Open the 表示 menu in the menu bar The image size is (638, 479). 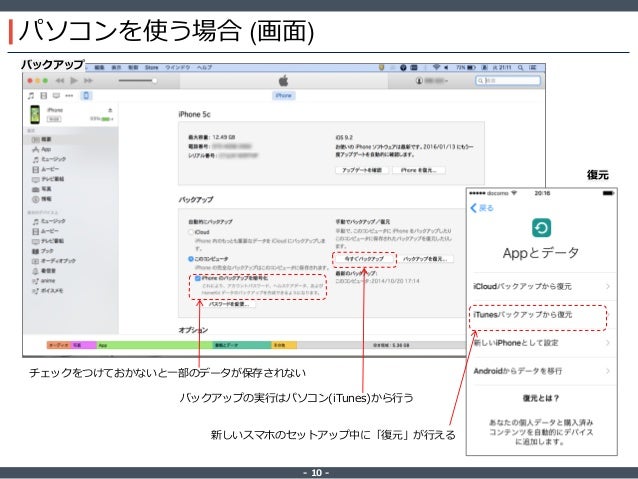click(116, 68)
